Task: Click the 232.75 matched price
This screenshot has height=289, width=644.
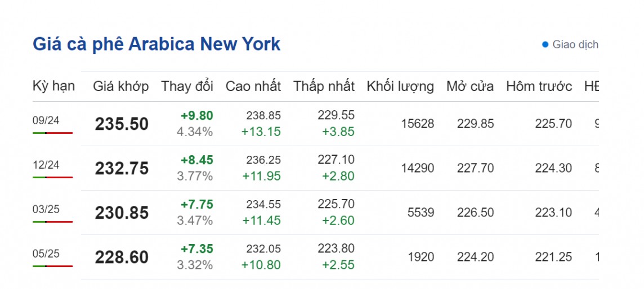Action: (x=122, y=169)
